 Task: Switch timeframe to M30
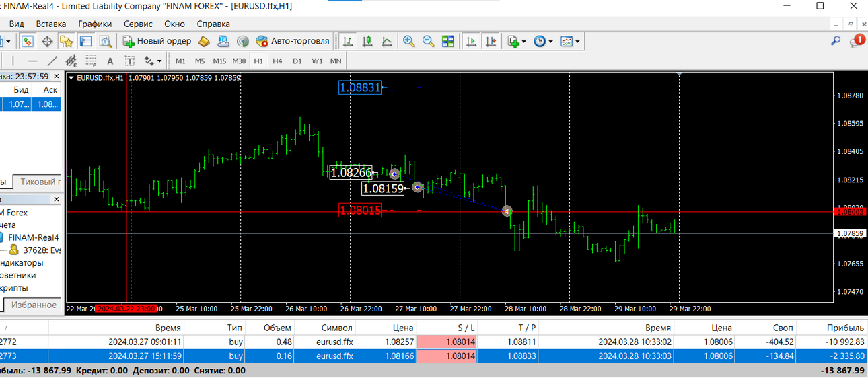pos(239,61)
